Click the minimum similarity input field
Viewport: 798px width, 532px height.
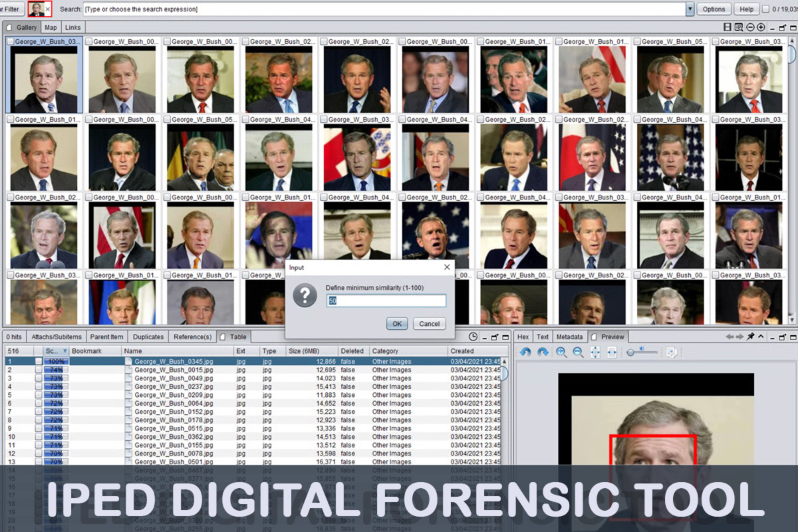coord(386,301)
